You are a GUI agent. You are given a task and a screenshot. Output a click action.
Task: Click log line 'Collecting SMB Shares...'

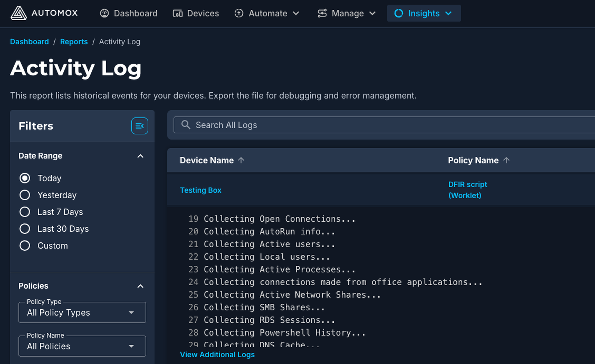(x=264, y=307)
